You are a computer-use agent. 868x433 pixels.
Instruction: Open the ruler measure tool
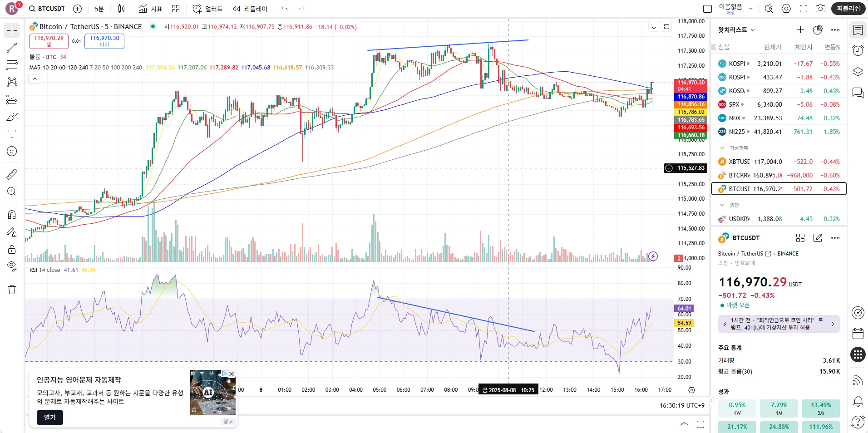tap(12, 174)
